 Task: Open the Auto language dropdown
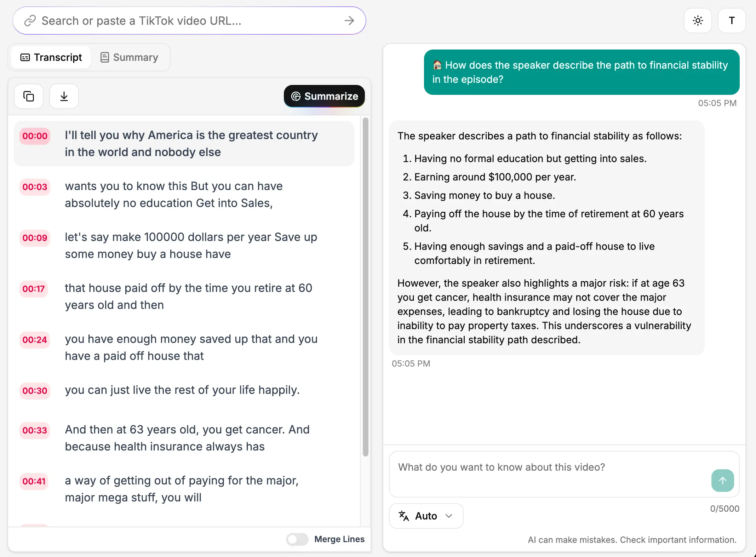click(426, 516)
